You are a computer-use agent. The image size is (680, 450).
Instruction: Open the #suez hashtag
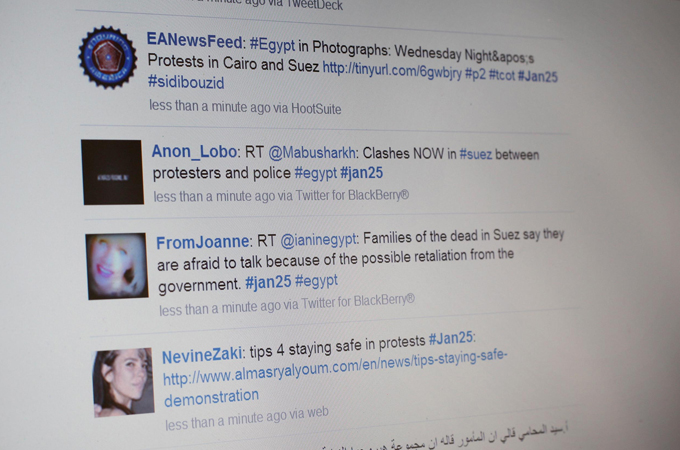475,154
